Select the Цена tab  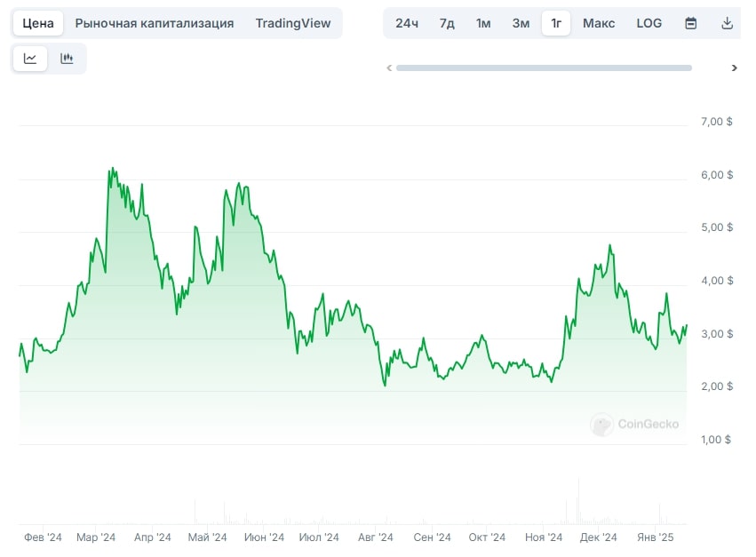pyautogui.click(x=38, y=23)
